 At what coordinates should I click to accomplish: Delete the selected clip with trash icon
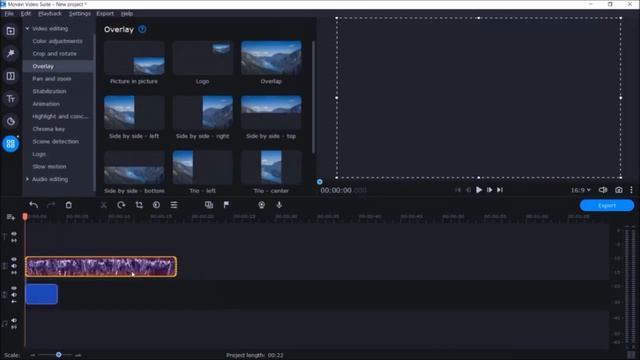coord(69,205)
